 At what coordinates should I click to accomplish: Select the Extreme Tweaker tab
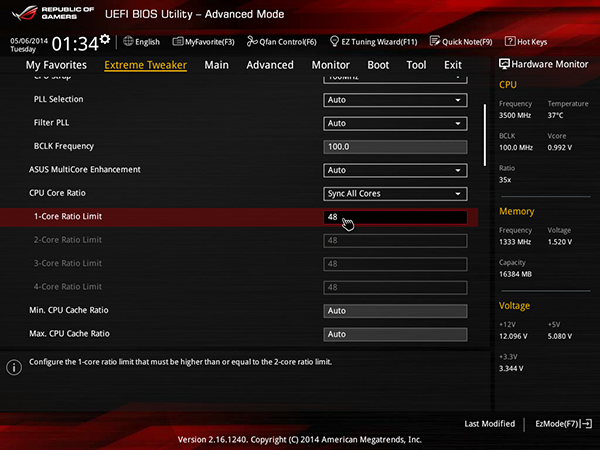145,65
